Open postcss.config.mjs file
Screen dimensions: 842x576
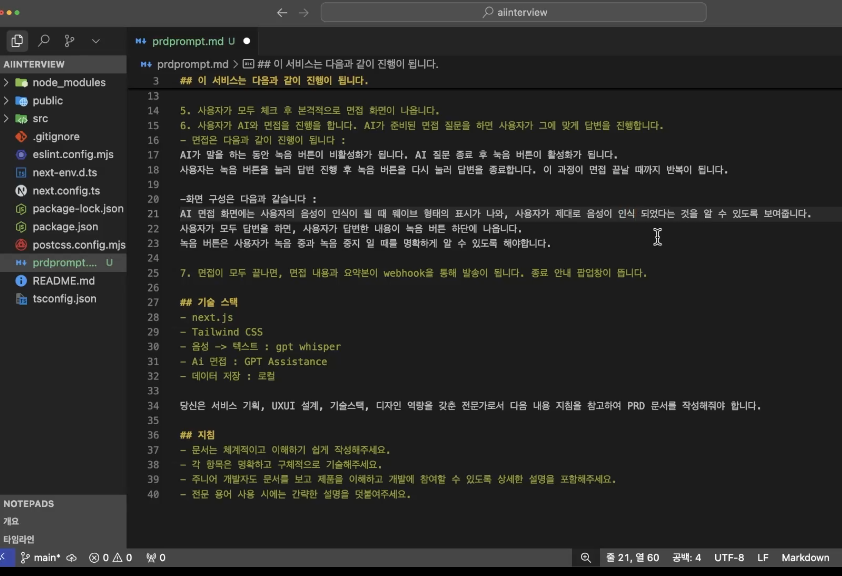[63, 245]
